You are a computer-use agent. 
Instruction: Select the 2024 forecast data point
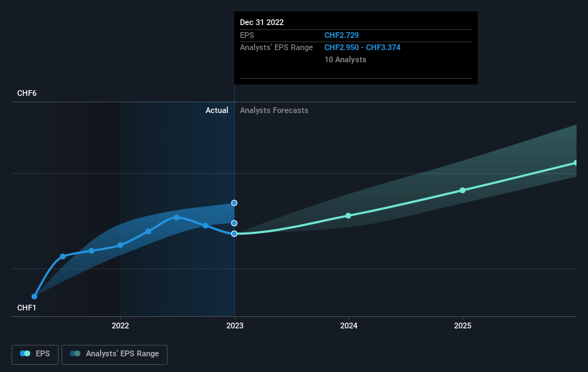[348, 216]
